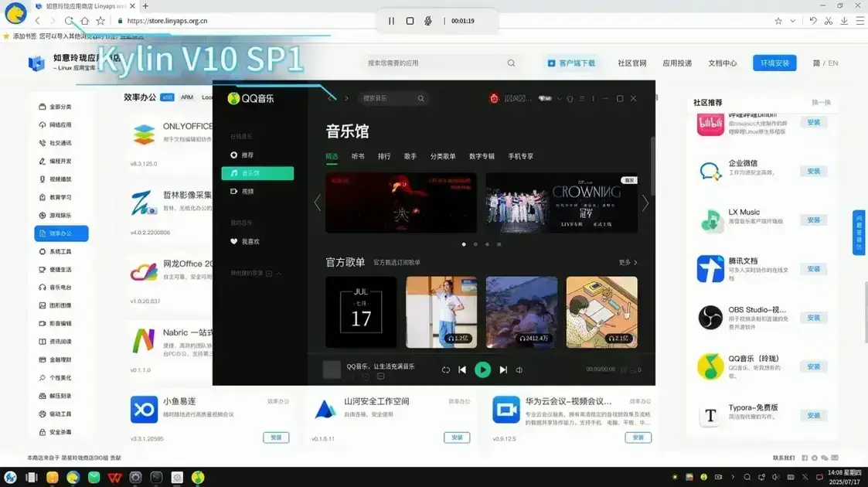Toggle the loop playback mode icon
This screenshot has height=487, width=868.
[x=446, y=370]
